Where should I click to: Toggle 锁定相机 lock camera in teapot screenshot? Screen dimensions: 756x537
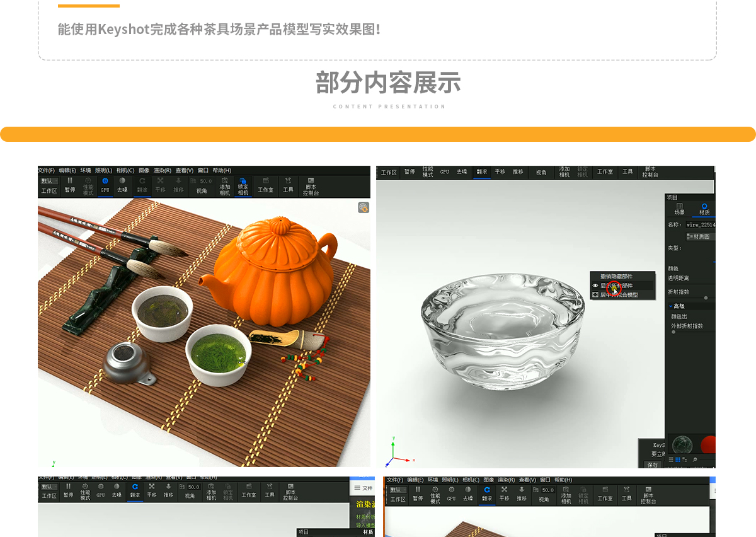point(243,187)
